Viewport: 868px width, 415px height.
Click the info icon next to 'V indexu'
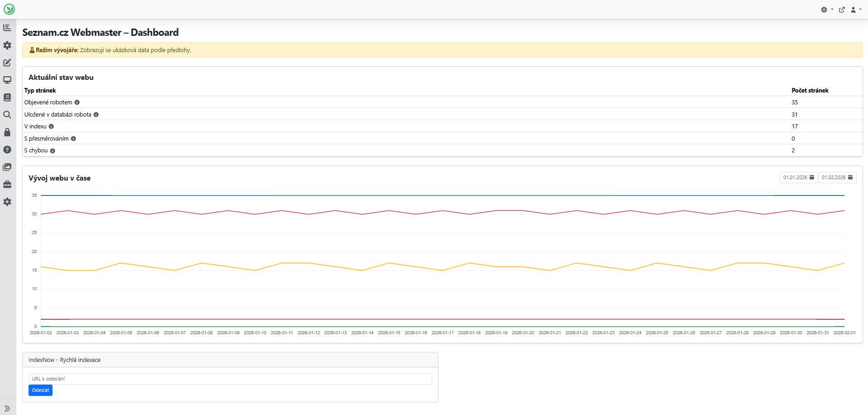51,127
